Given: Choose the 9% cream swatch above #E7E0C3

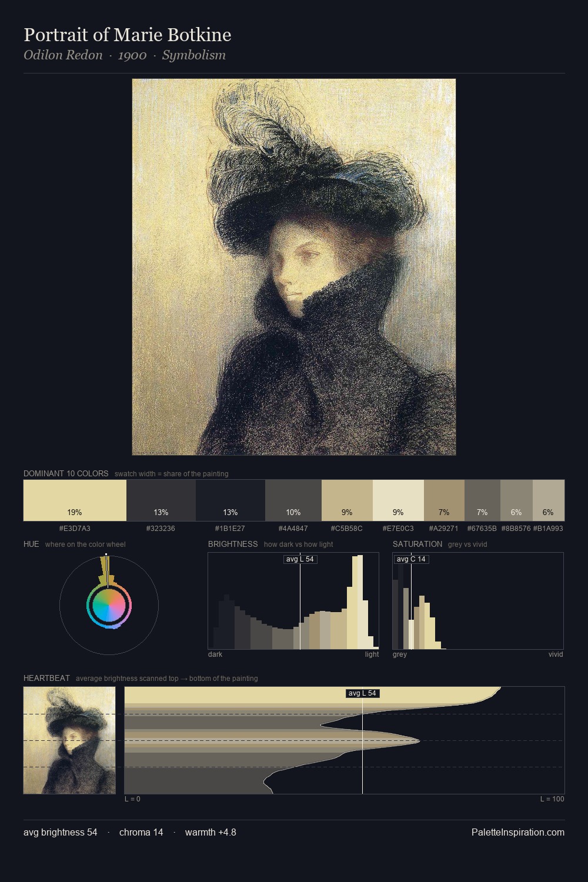Looking at the screenshot, I should click(398, 500).
